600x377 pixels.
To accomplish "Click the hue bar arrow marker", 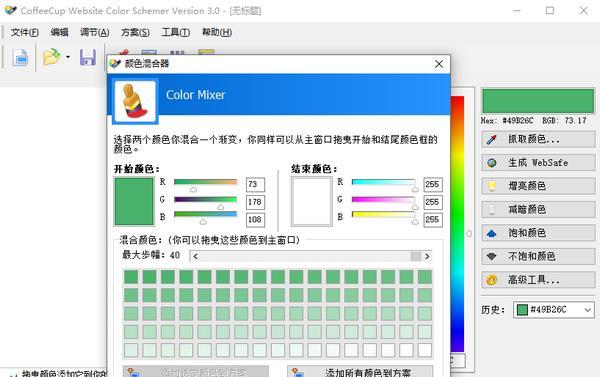I will pyautogui.click(x=469, y=233).
